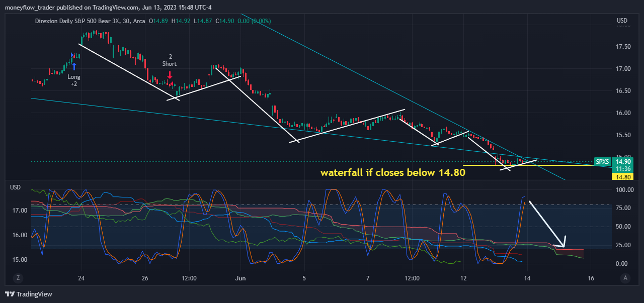The image size is (644, 303).
Task: Click the 0.00 (0.00%) change value
Action: click(x=254, y=21)
